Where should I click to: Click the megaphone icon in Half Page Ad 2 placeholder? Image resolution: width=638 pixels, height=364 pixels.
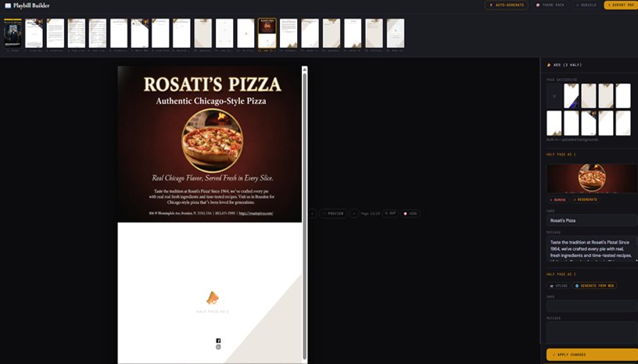[213, 298]
